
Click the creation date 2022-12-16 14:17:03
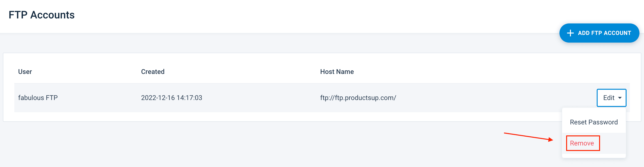(x=172, y=98)
